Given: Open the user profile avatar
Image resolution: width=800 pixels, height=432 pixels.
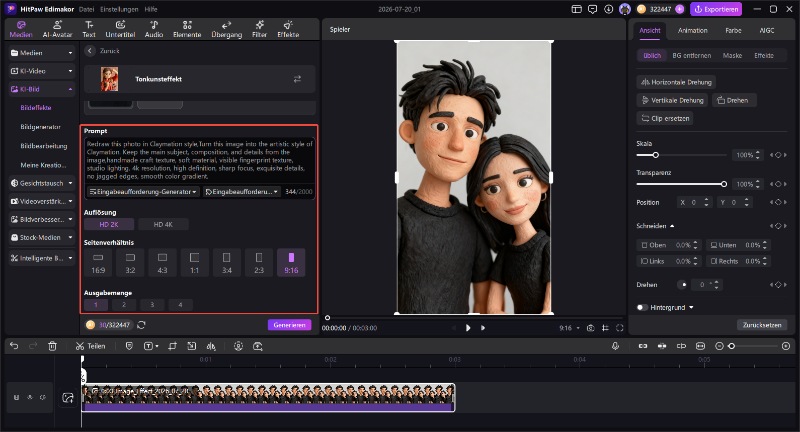Looking at the screenshot, I should coord(624,9).
